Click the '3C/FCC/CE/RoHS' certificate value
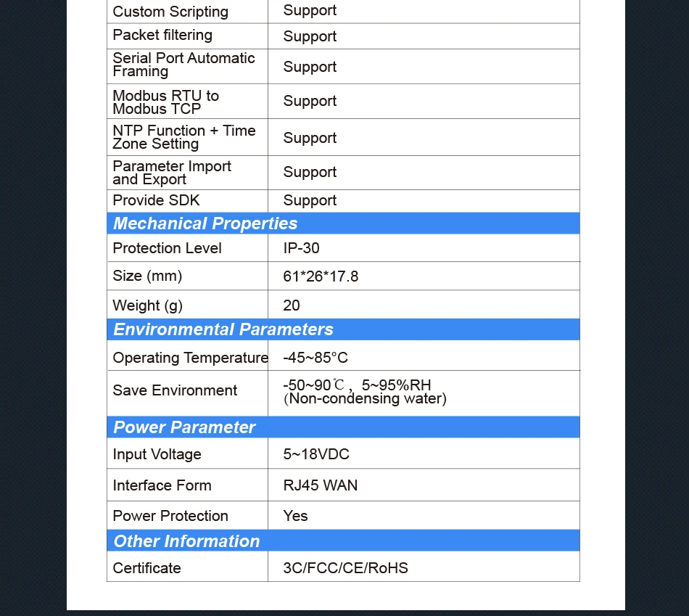 click(x=345, y=568)
